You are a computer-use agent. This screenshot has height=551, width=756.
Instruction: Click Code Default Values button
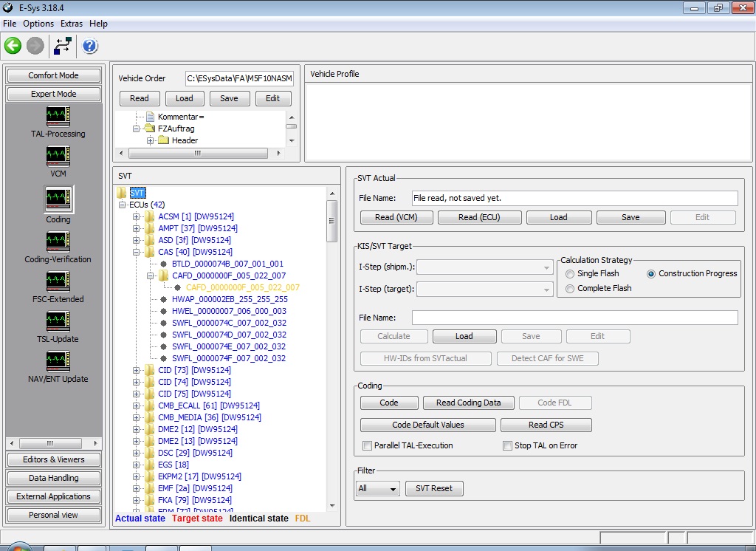(427, 425)
